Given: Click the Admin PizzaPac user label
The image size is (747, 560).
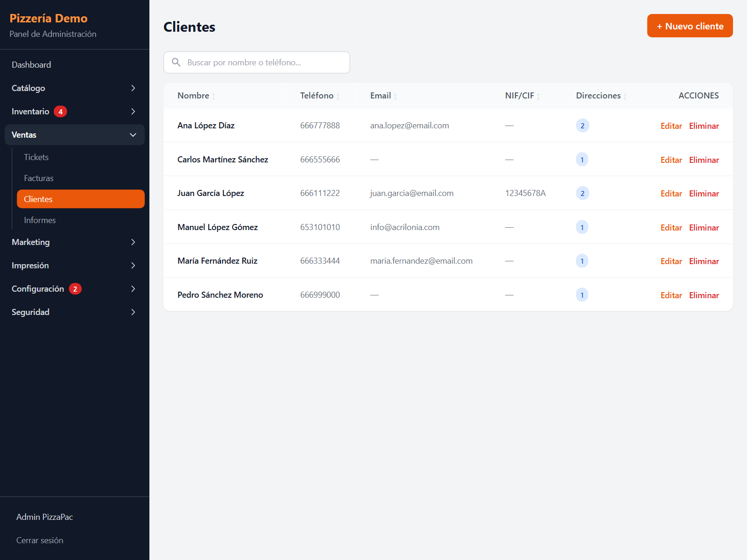Looking at the screenshot, I should (x=44, y=517).
